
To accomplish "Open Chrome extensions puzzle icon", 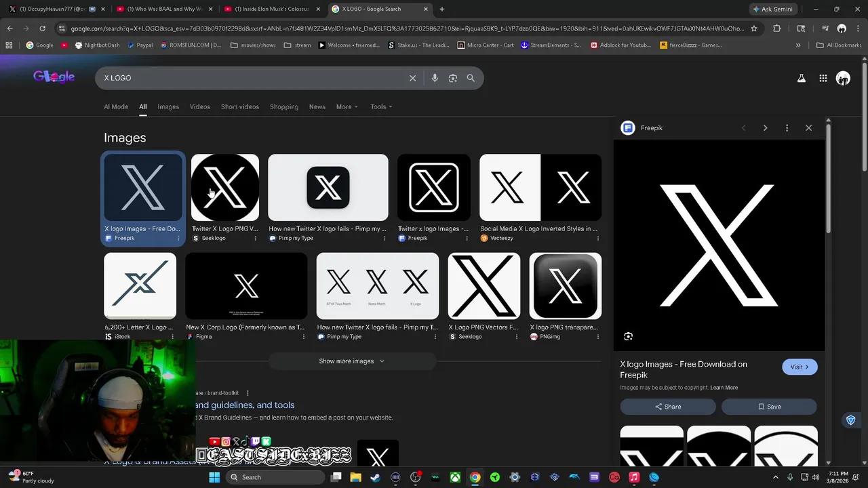I will 777,28.
